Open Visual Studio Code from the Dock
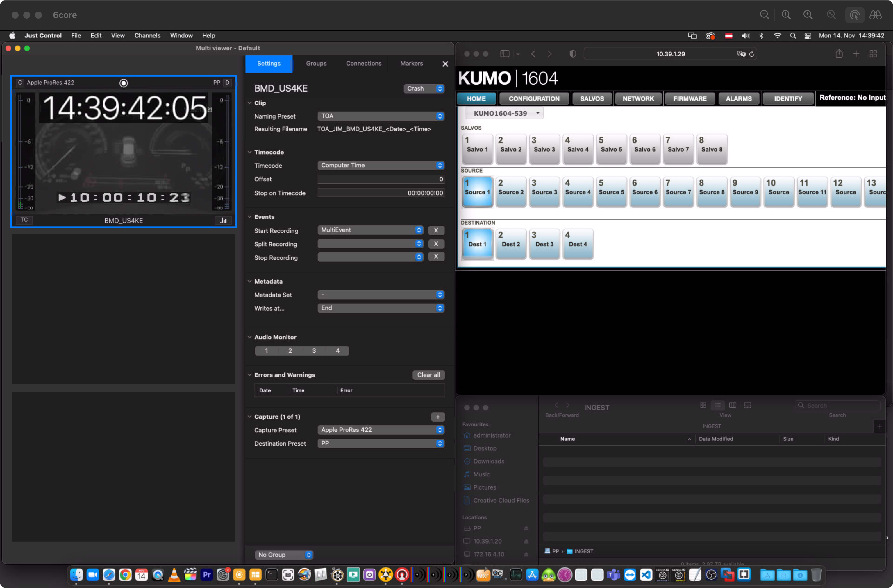Viewport: 893px width, 588px height. pos(646,575)
